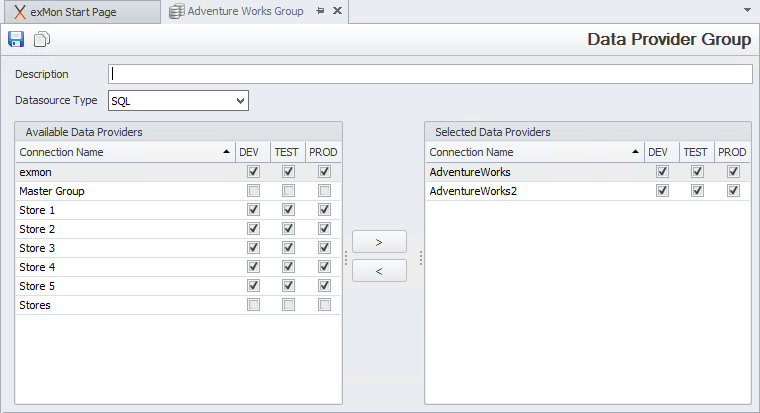Click the blue Save floppy disk icon
Screen dimensions: 760x413
tap(16, 39)
